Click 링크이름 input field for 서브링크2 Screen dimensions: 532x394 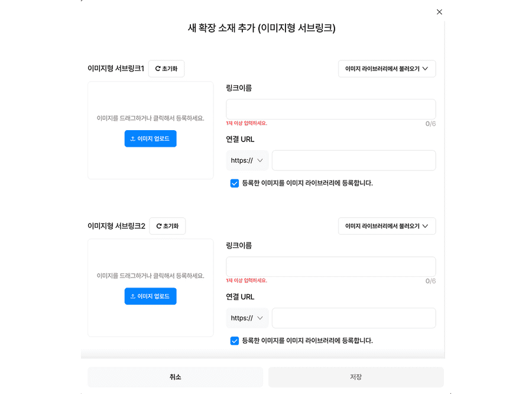point(330,266)
